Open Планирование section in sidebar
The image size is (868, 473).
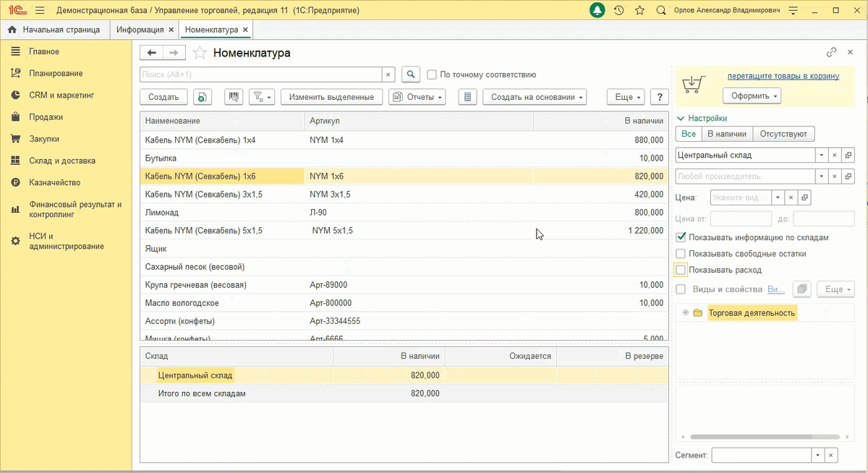click(56, 73)
